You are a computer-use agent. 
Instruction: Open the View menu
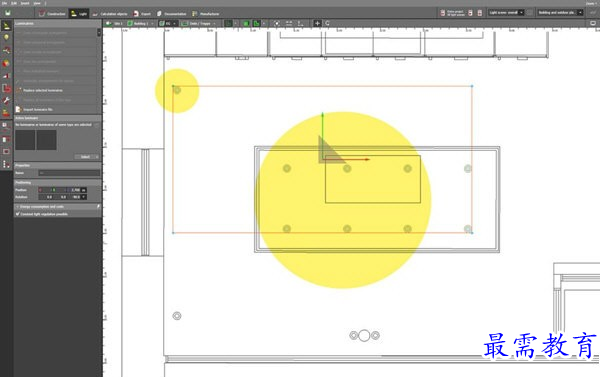pos(37,3)
